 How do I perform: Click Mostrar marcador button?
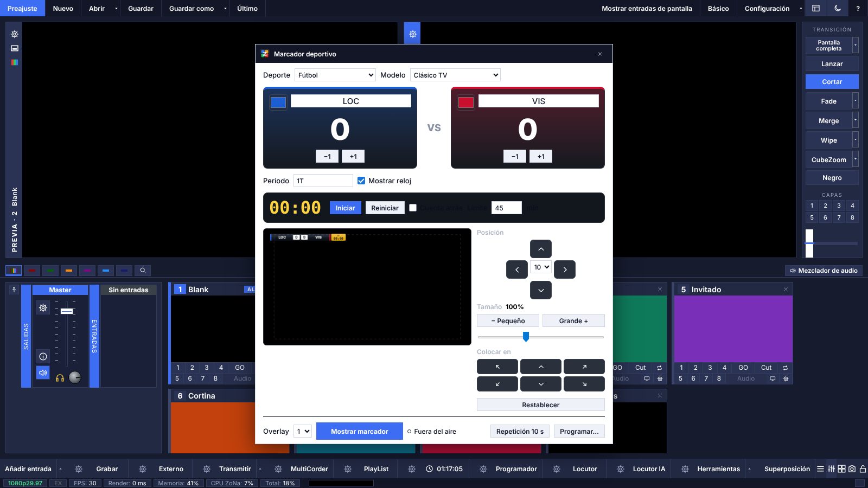(360, 431)
